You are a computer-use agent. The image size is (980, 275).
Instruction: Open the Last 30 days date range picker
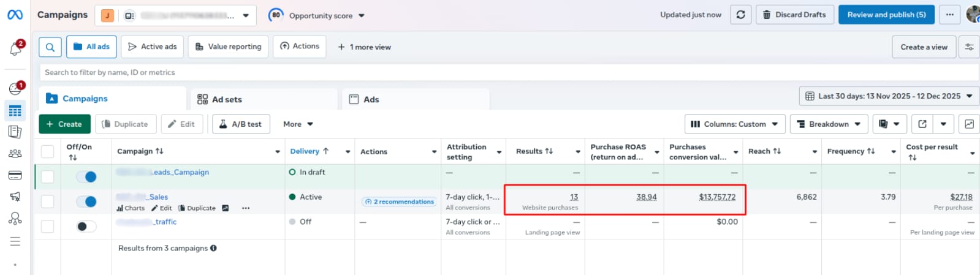tap(889, 96)
